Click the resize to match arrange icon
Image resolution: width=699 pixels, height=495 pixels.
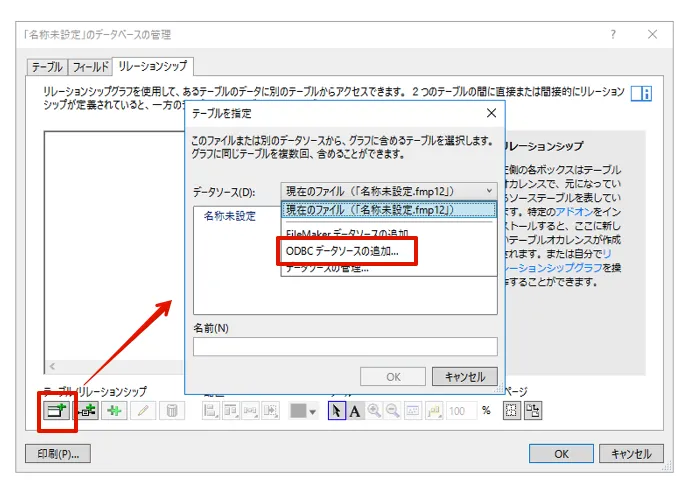point(271,410)
